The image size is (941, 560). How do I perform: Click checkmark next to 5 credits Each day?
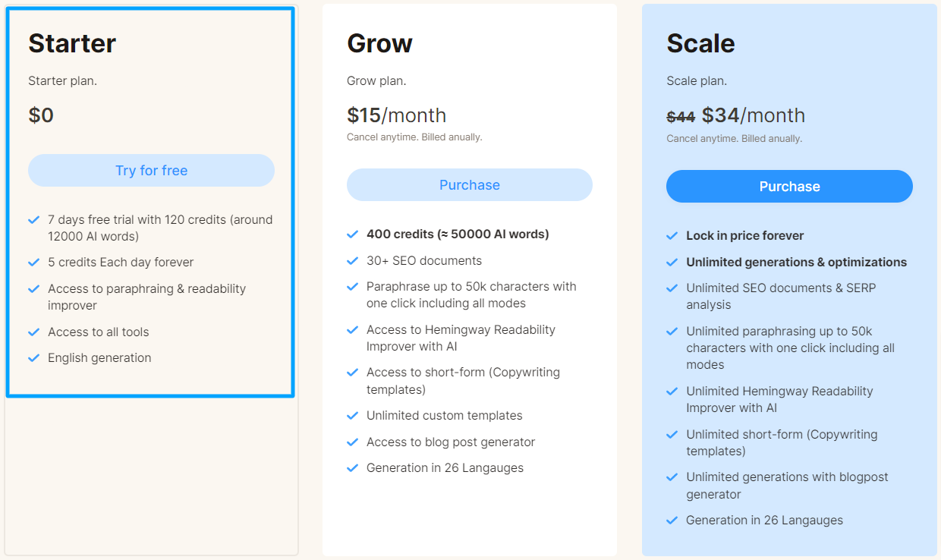pyautogui.click(x=34, y=263)
